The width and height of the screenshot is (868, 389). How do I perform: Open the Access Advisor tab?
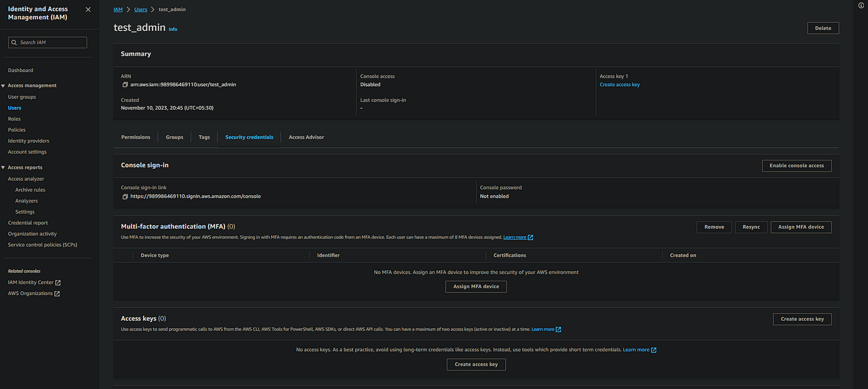pyautogui.click(x=306, y=137)
